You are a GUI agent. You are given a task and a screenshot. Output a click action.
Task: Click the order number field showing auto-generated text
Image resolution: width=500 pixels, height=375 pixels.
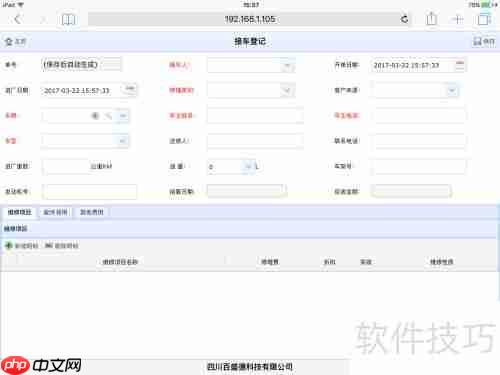pyautogui.click(x=81, y=64)
